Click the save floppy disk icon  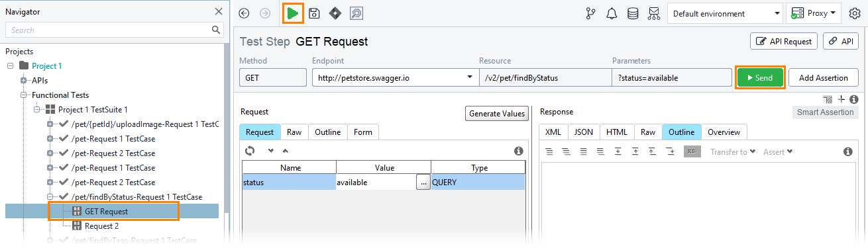[x=315, y=13]
